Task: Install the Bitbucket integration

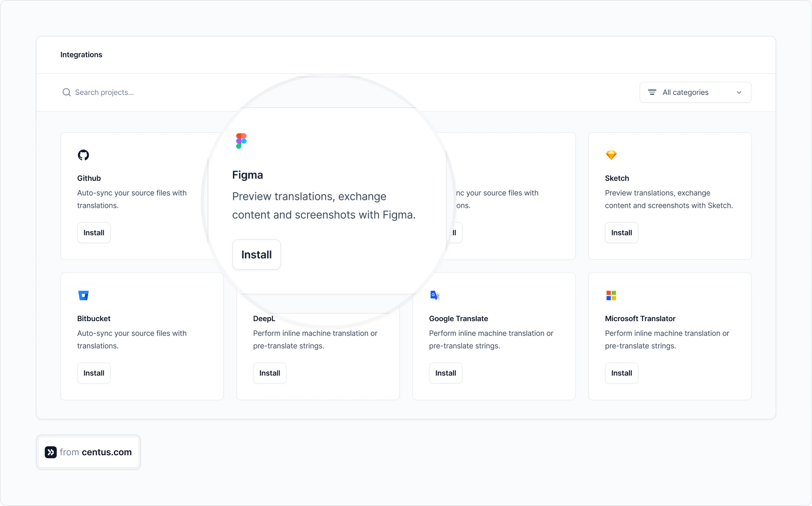Action: click(94, 373)
